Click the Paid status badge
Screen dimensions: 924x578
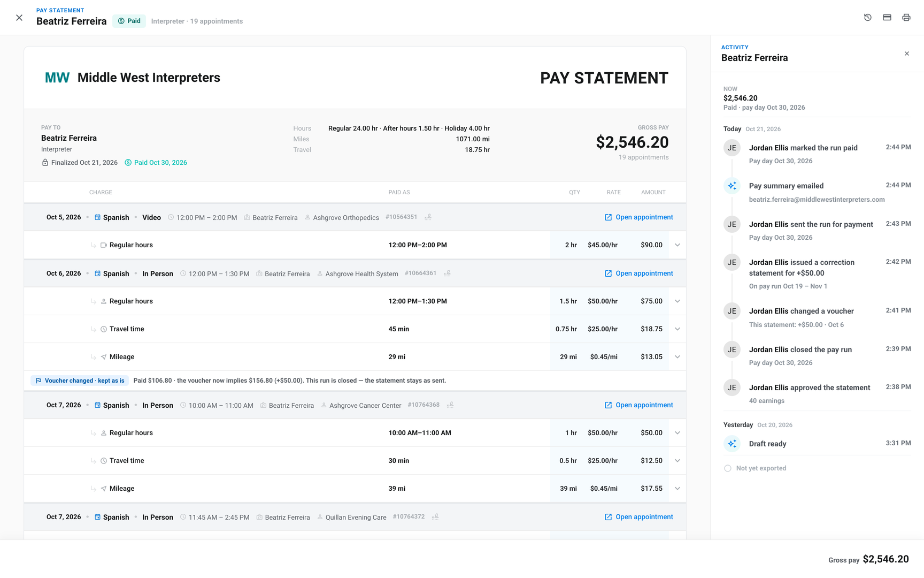point(129,21)
